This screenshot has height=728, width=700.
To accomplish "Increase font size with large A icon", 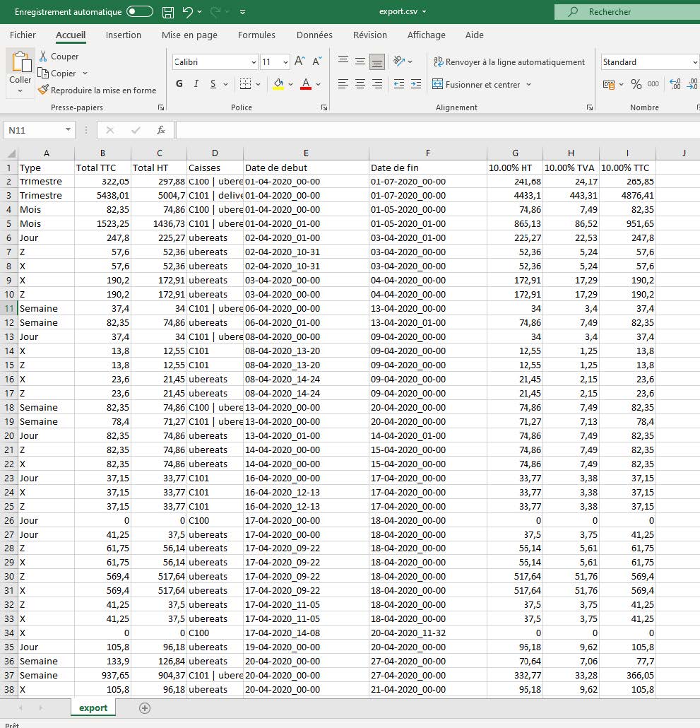I will coord(299,62).
